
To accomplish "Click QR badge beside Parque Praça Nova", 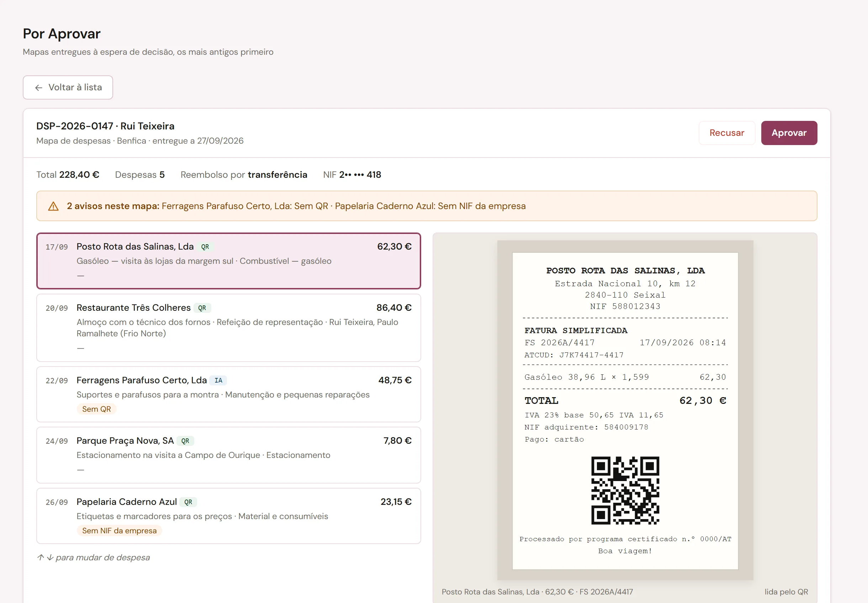I will (x=185, y=441).
